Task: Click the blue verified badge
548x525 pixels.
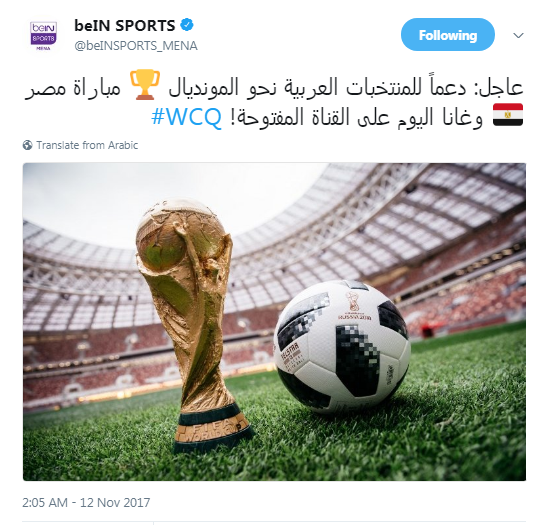Action: tap(187, 25)
